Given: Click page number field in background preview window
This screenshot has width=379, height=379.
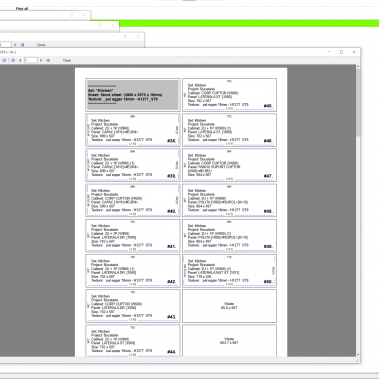Looking at the screenshot, I should tap(5, 45).
